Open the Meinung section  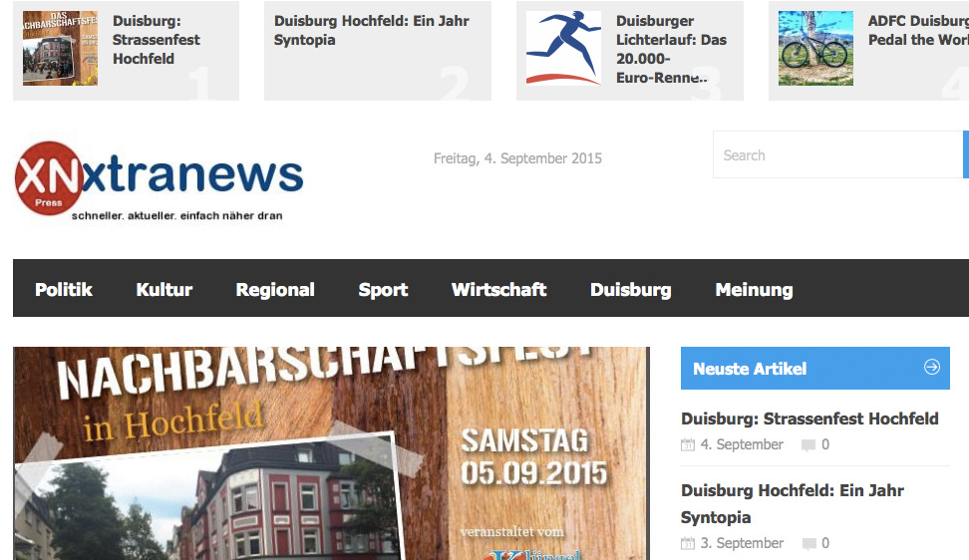point(754,289)
